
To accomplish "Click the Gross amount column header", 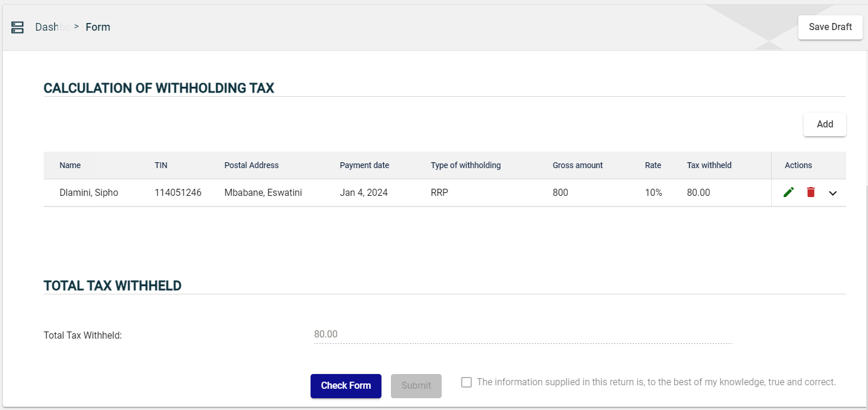I will [x=577, y=165].
